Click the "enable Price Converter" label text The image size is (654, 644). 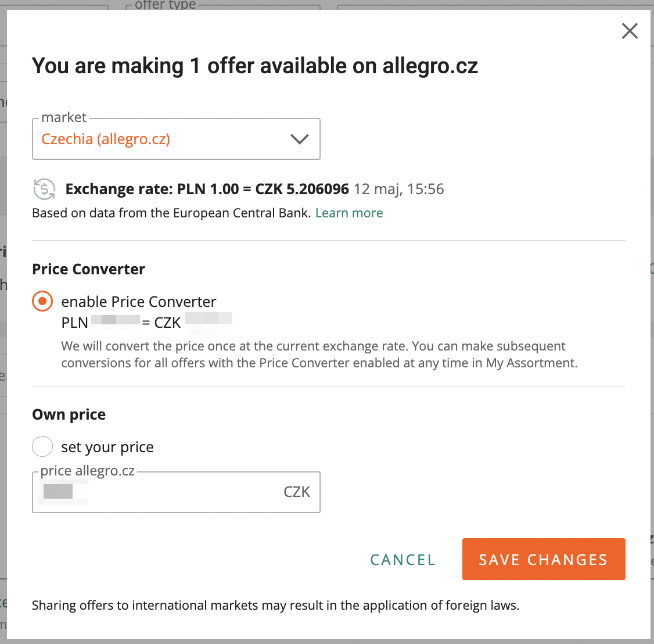point(138,302)
